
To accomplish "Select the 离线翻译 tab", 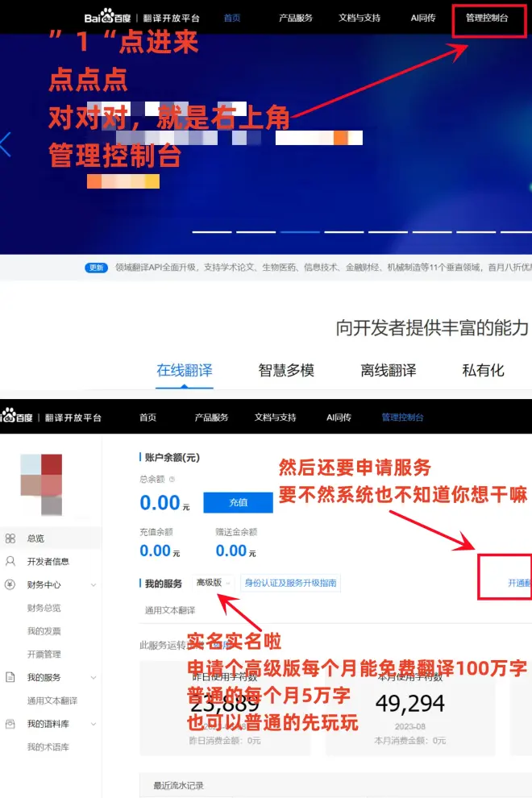I will tap(389, 371).
